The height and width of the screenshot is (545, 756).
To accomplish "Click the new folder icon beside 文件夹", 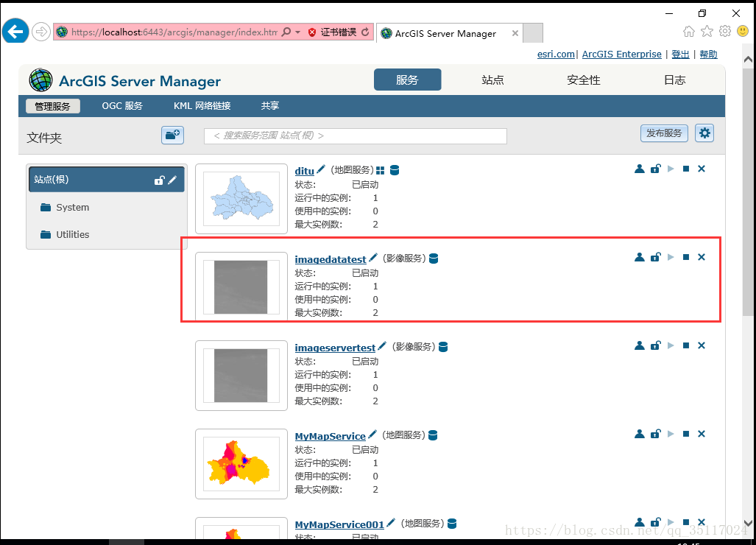I will coord(172,135).
